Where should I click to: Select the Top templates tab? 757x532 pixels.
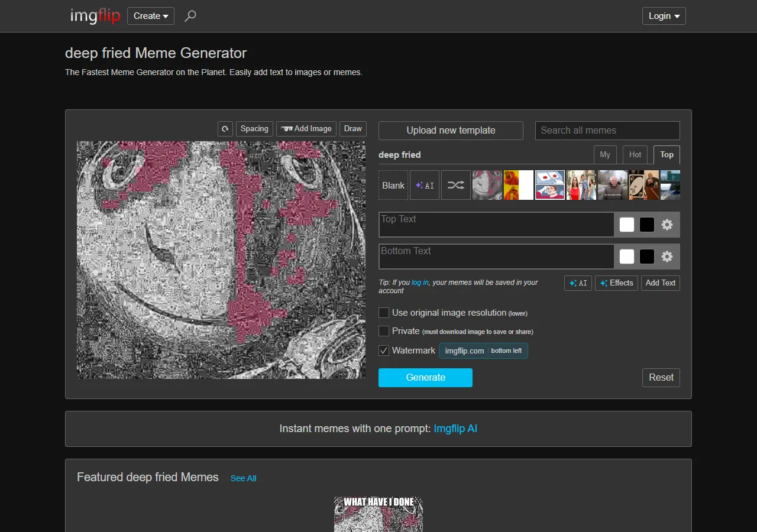(x=667, y=155)
